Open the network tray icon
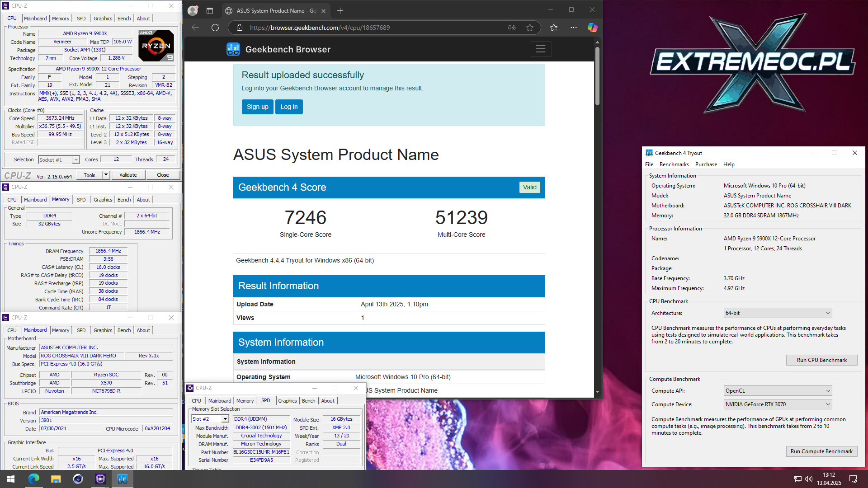 (798, 479)
